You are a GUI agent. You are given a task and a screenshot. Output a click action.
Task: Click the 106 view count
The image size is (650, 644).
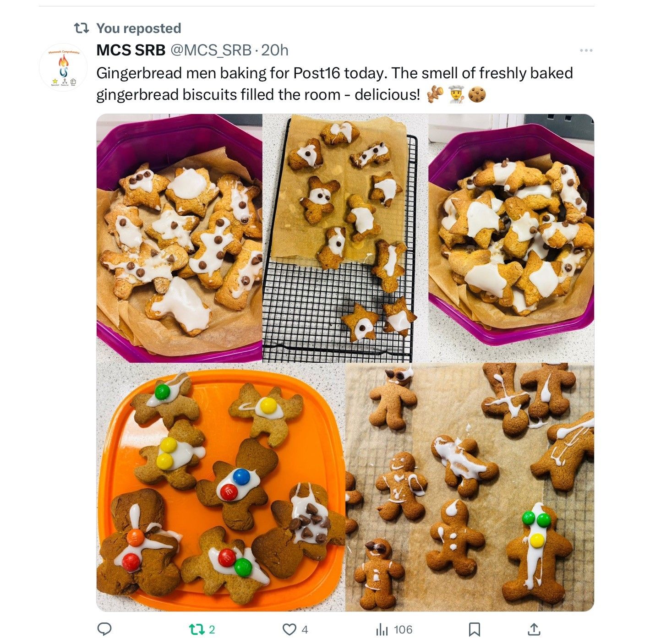[x=403, y=630]
